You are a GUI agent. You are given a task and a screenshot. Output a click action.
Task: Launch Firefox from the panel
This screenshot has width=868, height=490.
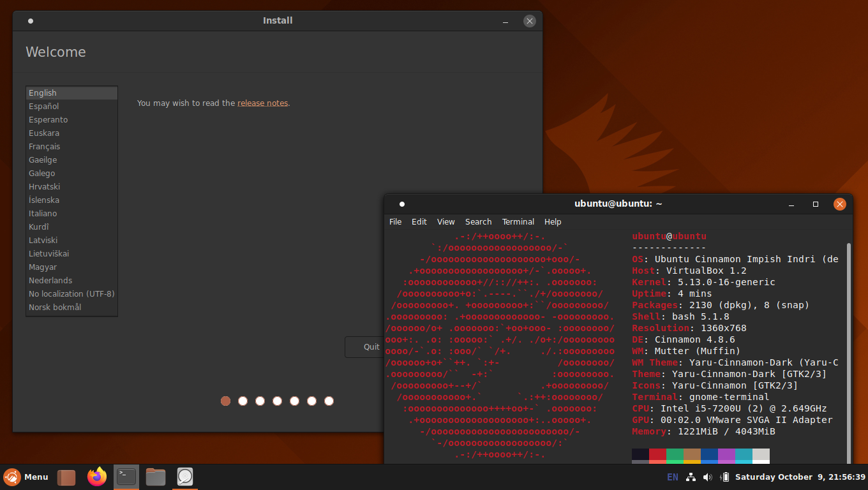(x=97, y=477)
